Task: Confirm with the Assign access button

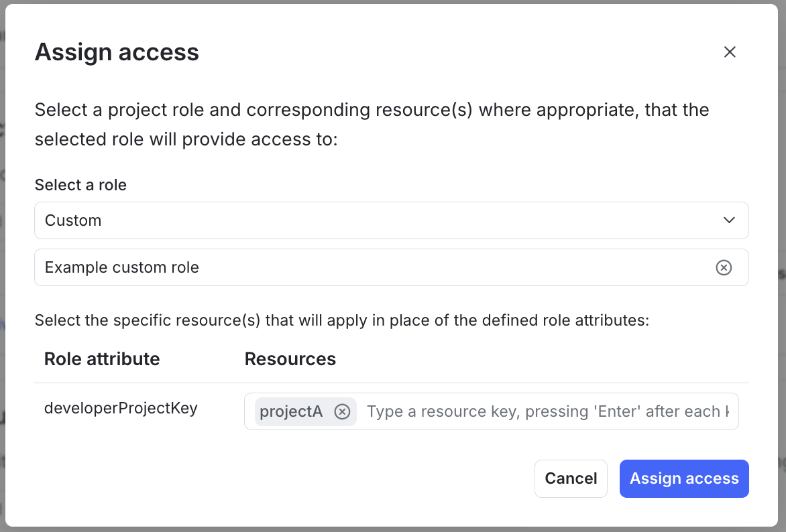Action: pyautogui.click(x=684, y=478)
